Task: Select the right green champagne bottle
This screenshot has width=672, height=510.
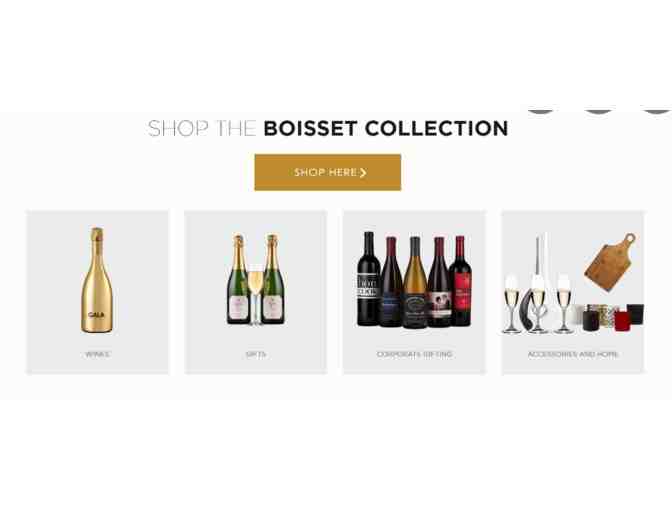Action: coord(273,279)
